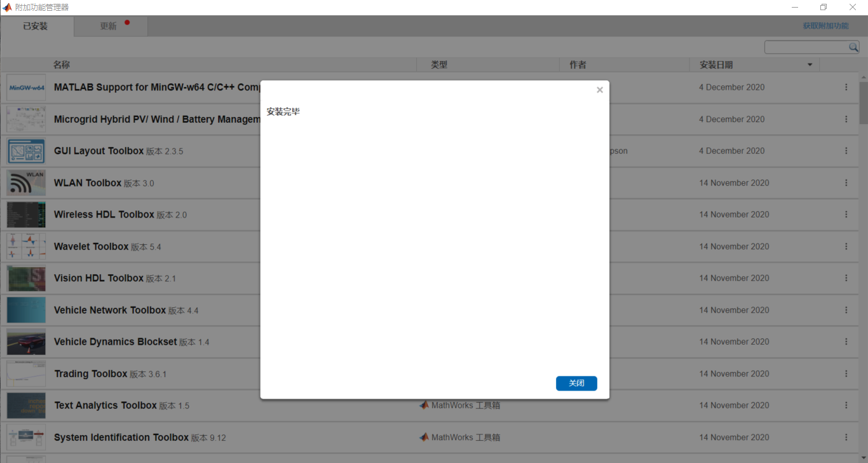The width and height of the screenshot is (868, 463).
Task: Click the Vehicle Network Toolbox thumbnail
Action: (26, 310)
